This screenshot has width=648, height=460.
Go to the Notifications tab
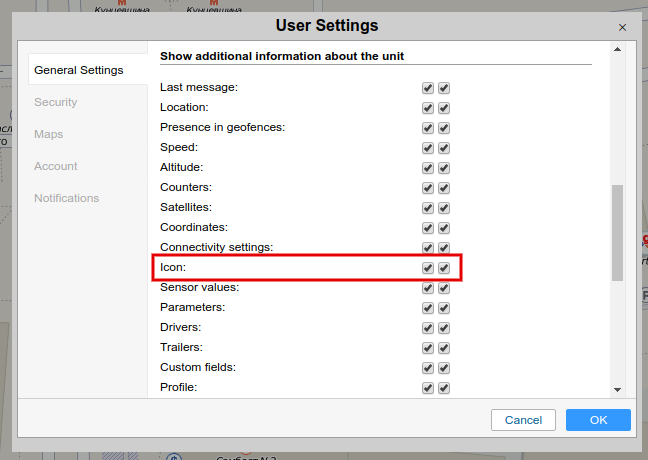tap(66, 198)
